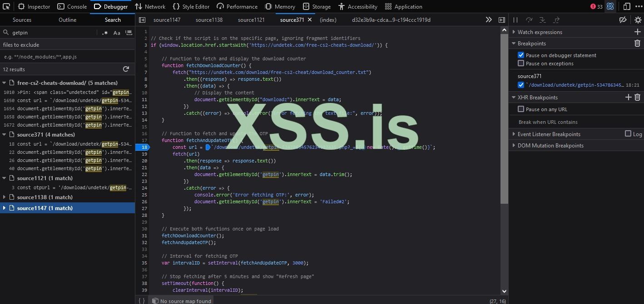Image resolution: width=644 pixels, height=304 pixels.
Task: Uncheck the source371 getpin breakpoint
Action: [521, 85]
